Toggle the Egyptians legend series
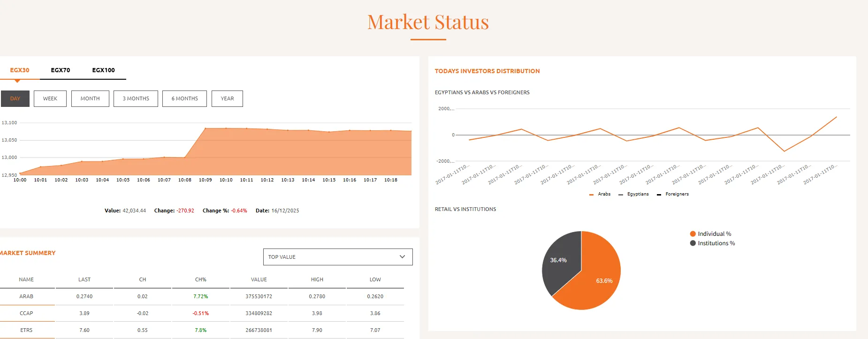Screen dimensions: 868x339 pyautogui.click(x=634, y=194)
